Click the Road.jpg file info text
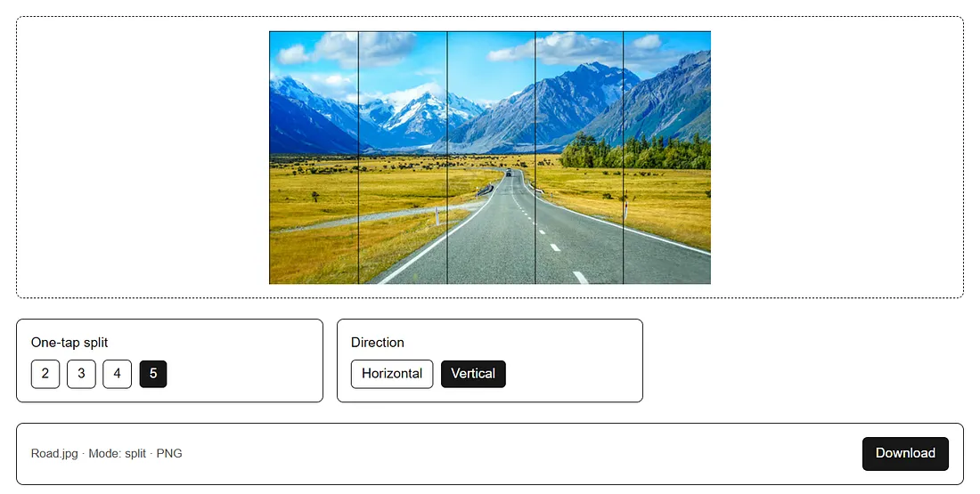 [107, 453]
